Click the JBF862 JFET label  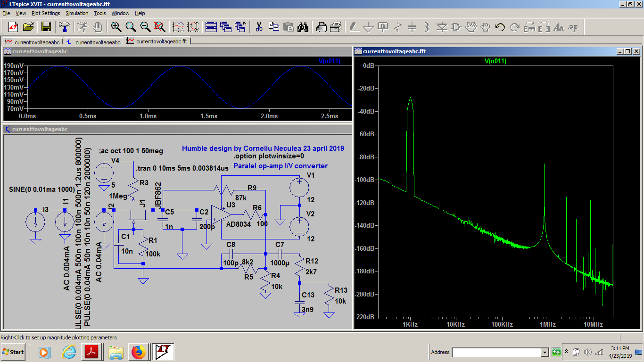(157, 195)
